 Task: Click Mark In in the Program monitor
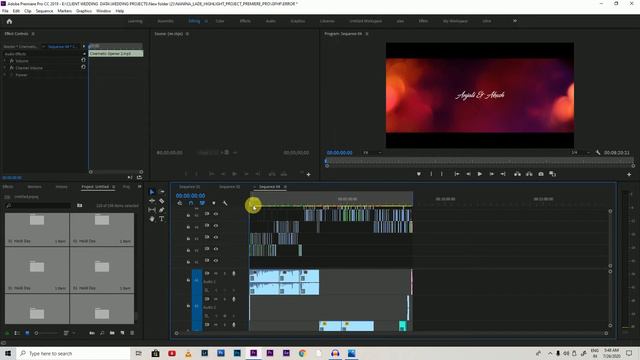click(431, 174)
